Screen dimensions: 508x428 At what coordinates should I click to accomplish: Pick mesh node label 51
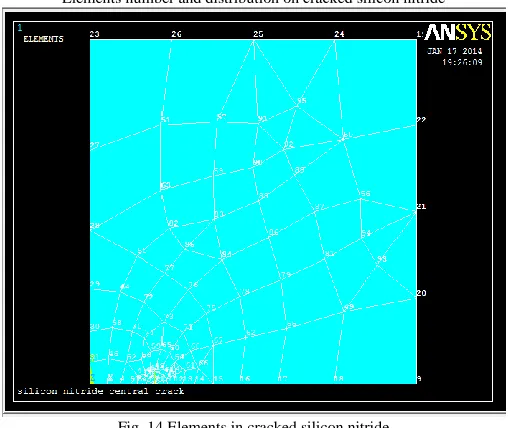165,120
